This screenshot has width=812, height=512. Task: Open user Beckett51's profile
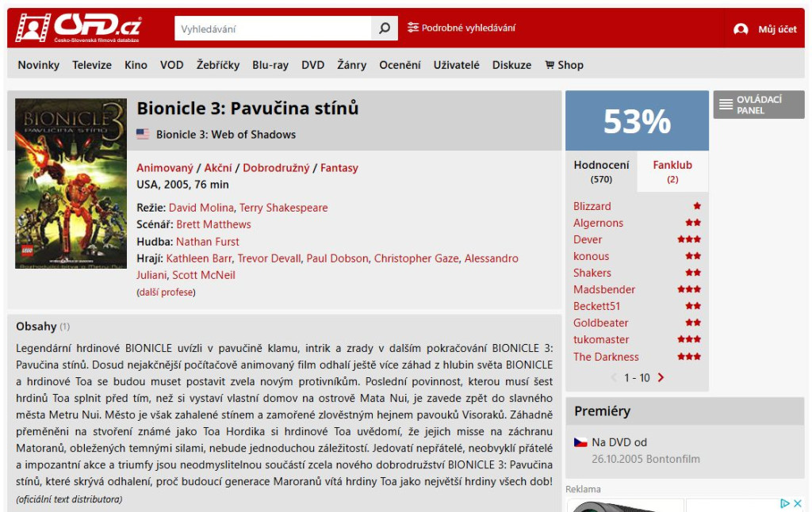(596, 306)
